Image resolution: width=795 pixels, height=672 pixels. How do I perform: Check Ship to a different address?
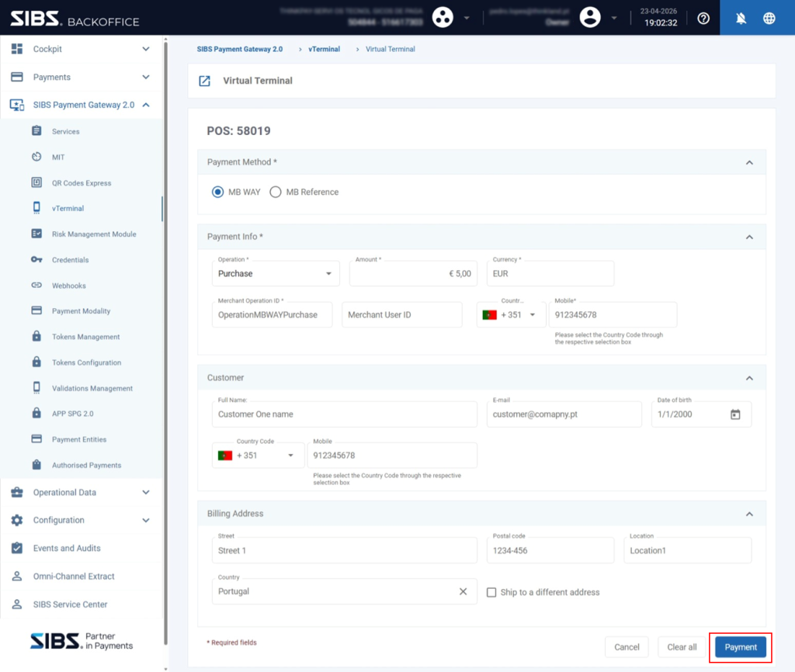491,592
